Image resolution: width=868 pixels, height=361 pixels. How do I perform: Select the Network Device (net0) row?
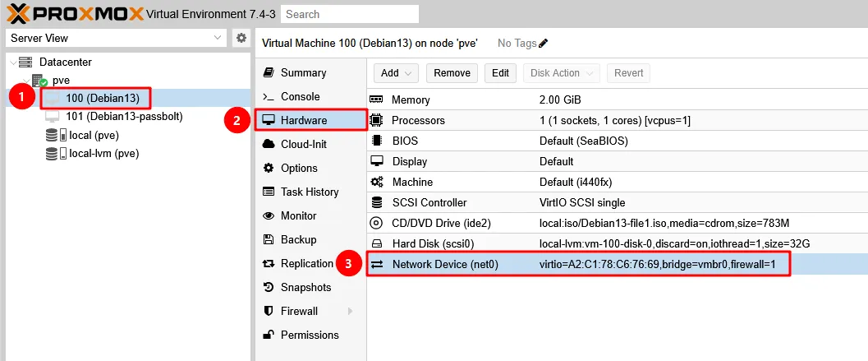tap(618, 265)
